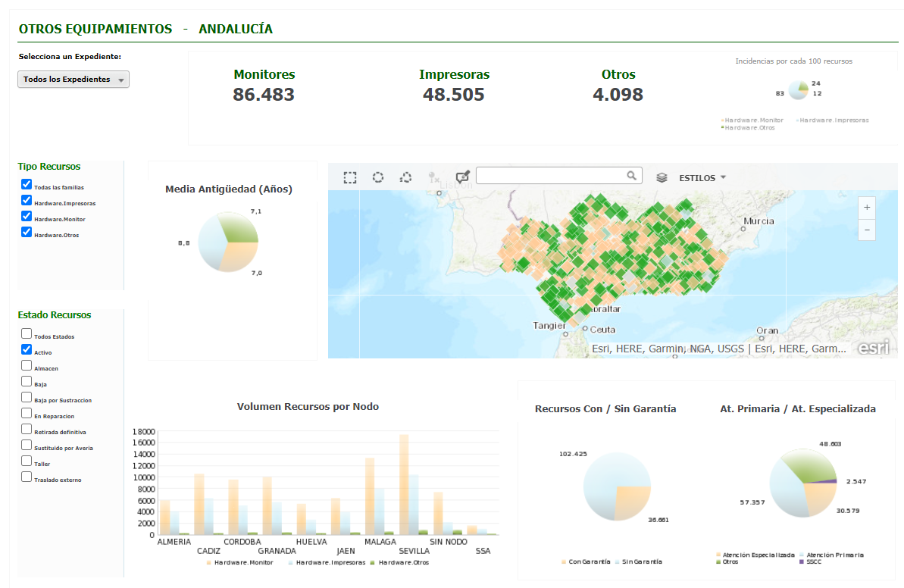Check the En Reparacion checkbox
This screenshot has height=588, width=904.
point(27,413)
